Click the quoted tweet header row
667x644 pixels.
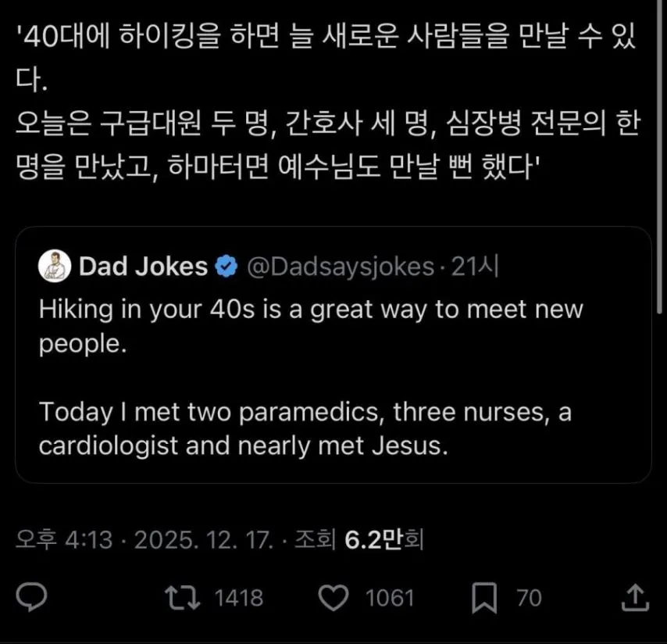(x=273, y=266)
